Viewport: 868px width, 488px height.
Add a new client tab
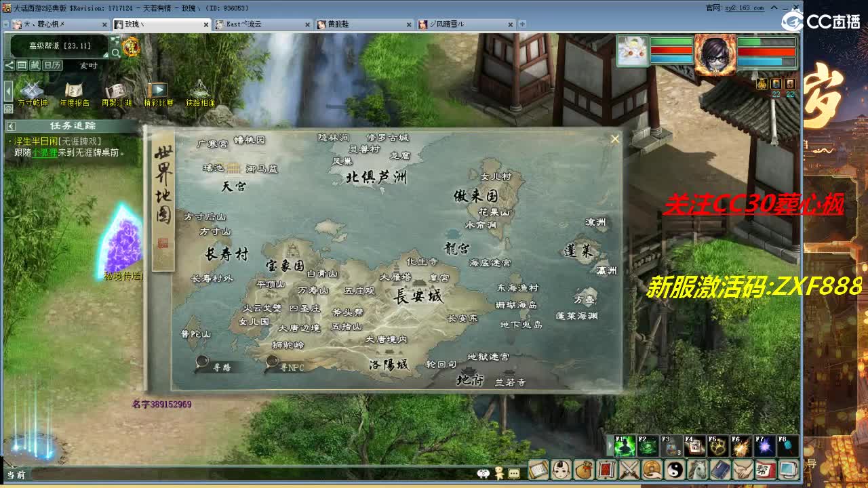(x=522, y=24)
